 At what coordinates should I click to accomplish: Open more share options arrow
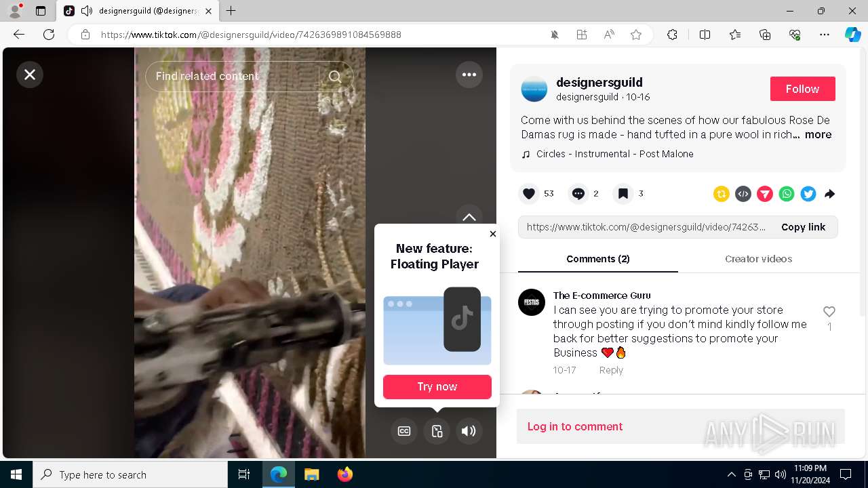(830, 194)
